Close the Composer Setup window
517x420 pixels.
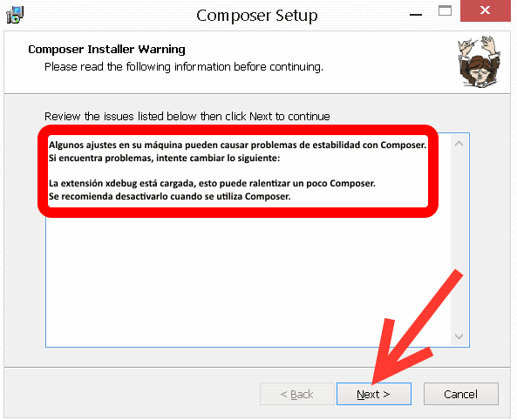[486, 10]
